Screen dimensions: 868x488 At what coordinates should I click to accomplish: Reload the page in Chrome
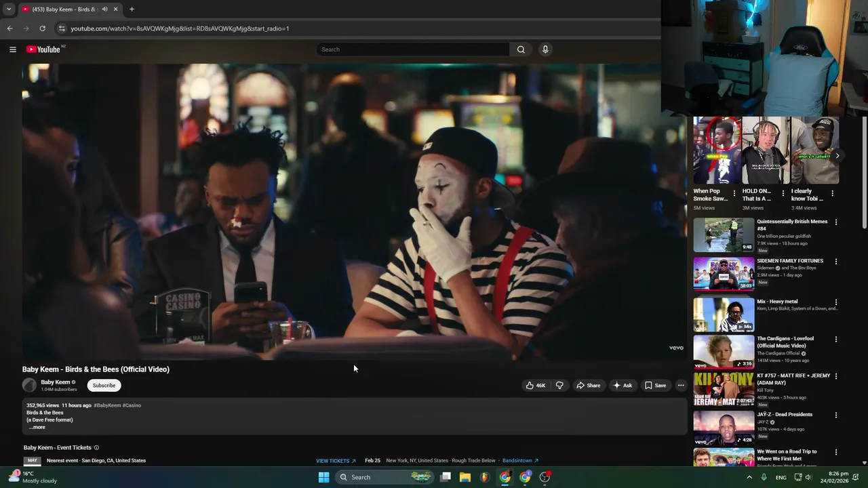coord(42,28)
